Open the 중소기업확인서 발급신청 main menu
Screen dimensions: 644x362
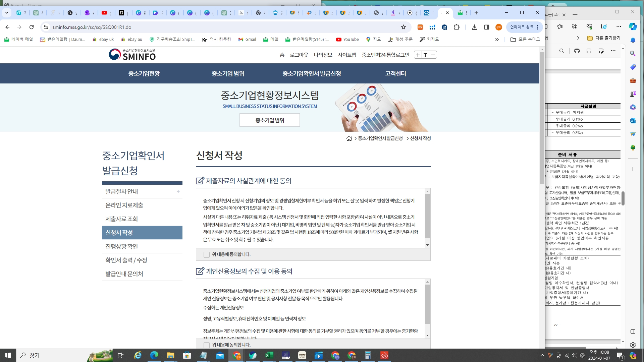pyautogui.click(x=312, y=73)
